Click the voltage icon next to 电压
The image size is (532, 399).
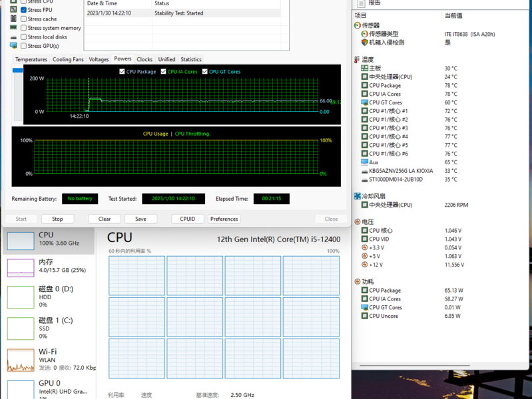[x=358, y=222]
